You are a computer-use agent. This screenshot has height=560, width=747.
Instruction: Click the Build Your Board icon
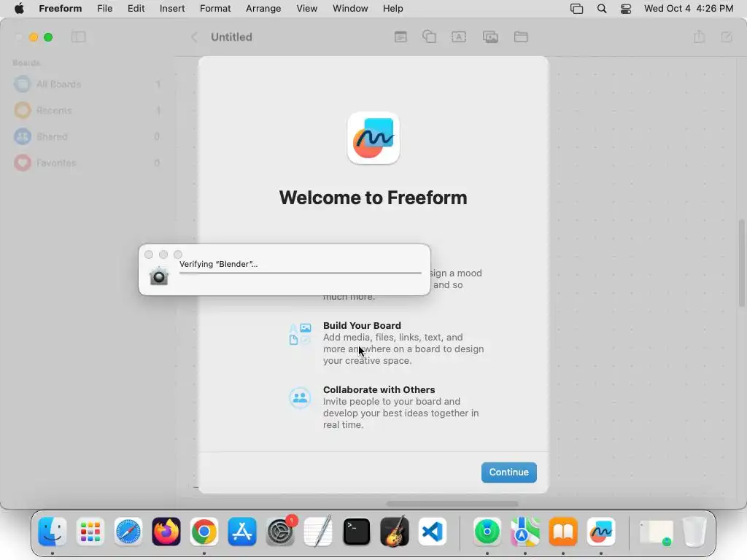pyautogui.click(x=300, y=334)
